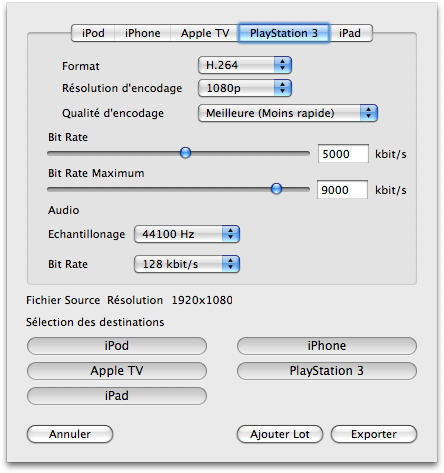Select iPad destination button
444x473 pixels.
click(117, 396)
